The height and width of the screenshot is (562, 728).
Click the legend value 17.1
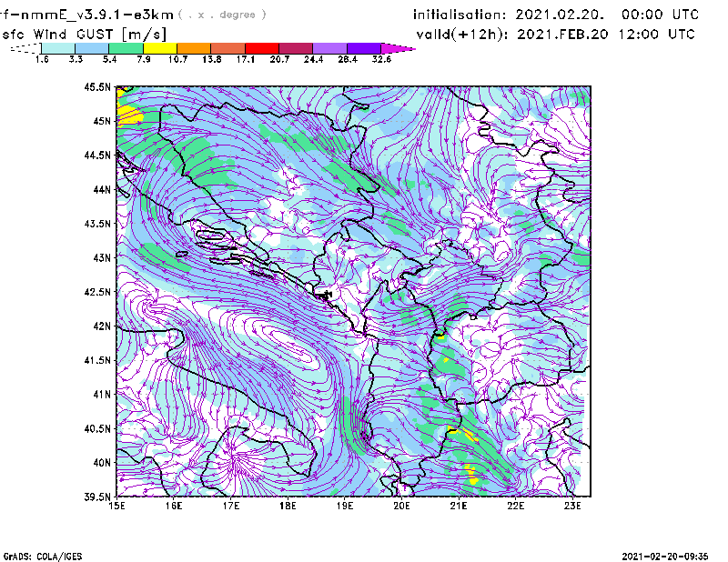click(x=246, y=59)
